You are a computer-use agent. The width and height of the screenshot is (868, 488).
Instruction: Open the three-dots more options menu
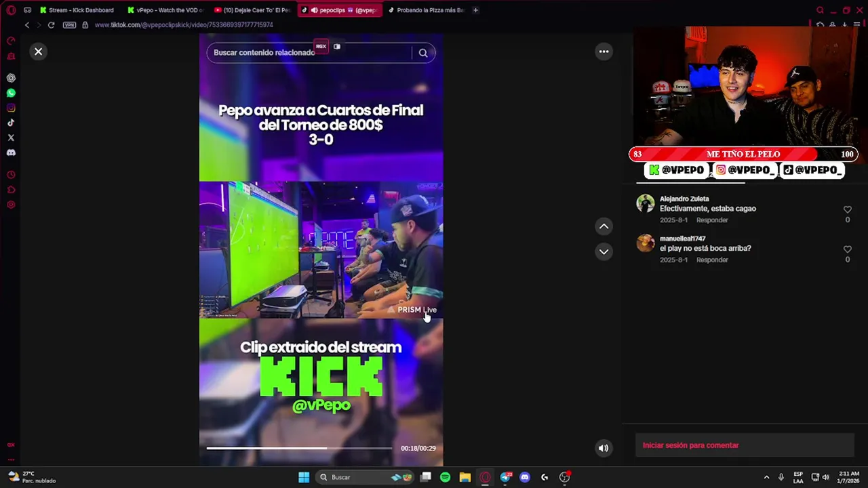604,52
